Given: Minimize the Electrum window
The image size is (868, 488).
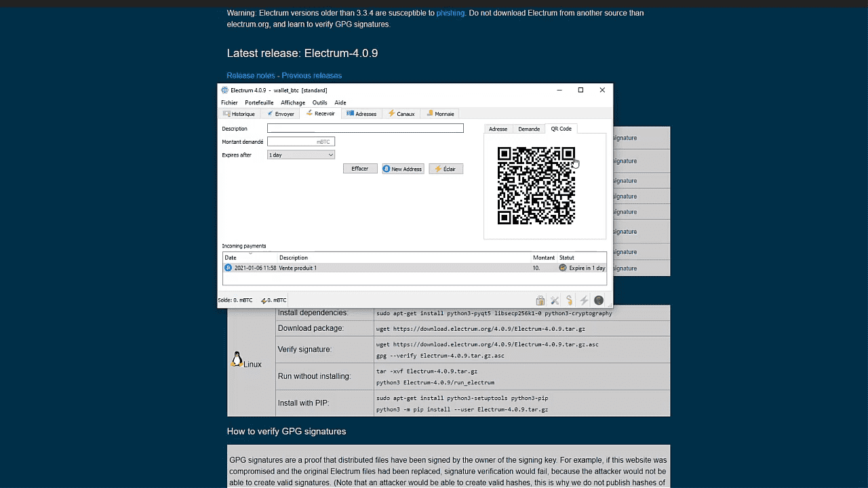Looking at the screenshot, I should [x=559, y=90].
